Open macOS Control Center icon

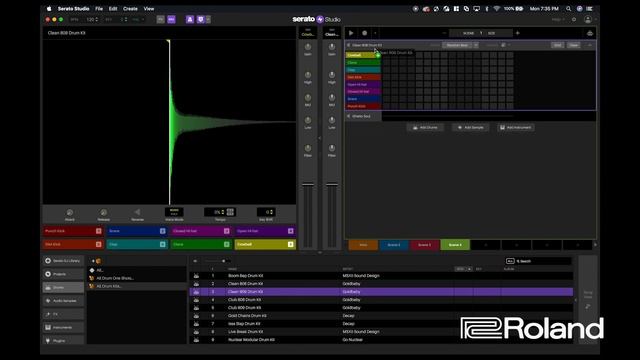click(x=589, y=9)
